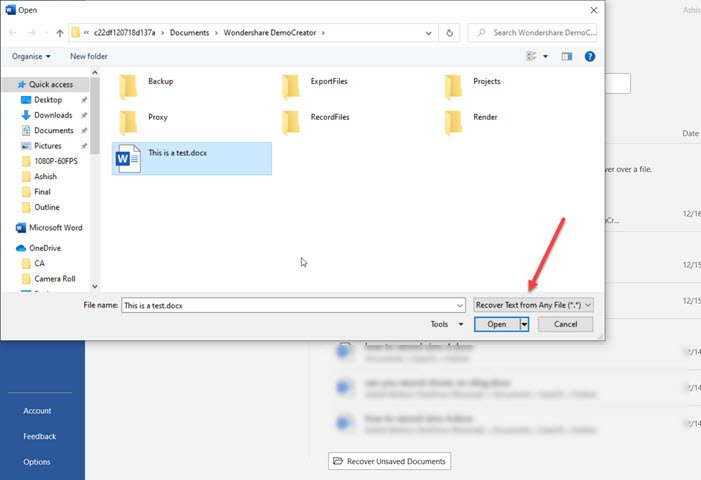This screenshot has height=480, width=701.
Task: Change your view icon
Action: pos(531,56)
